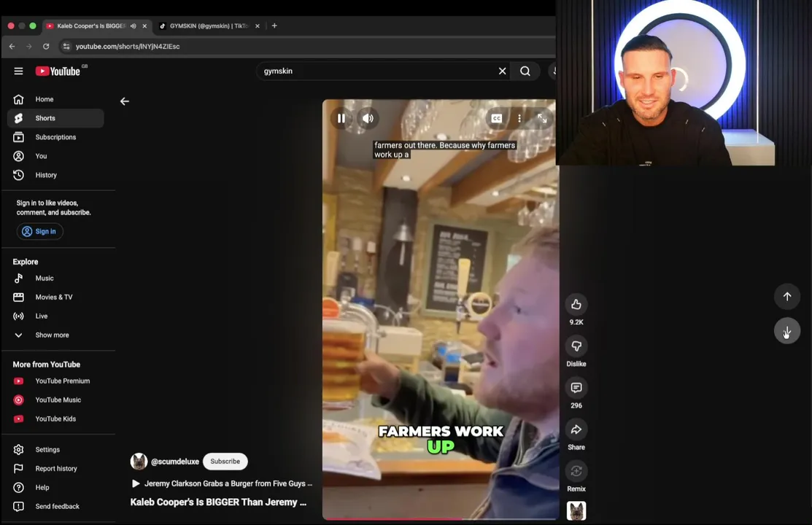This screenshot has width=812, height=525.
Task: Click the address bar URL
Action: (x=128, y=47)
